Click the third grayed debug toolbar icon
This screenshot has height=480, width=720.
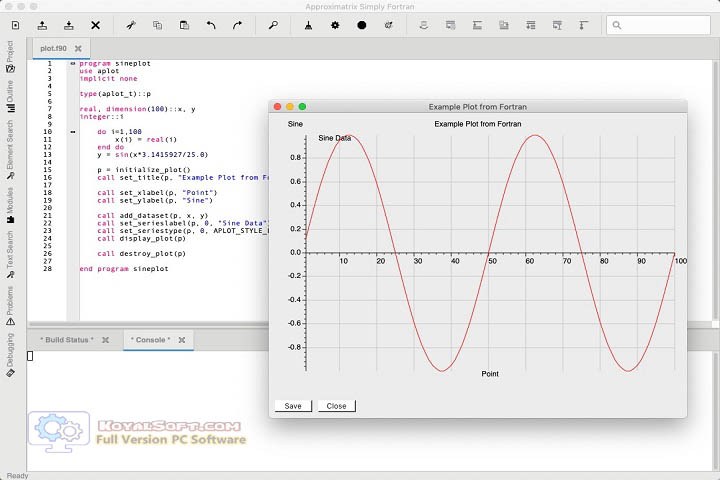coord(477,25)
